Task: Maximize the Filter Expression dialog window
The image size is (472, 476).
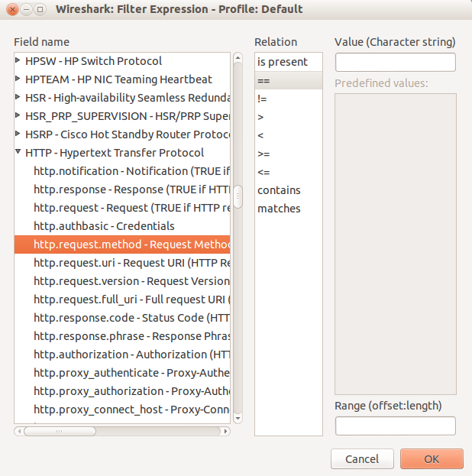Action: 40,10
